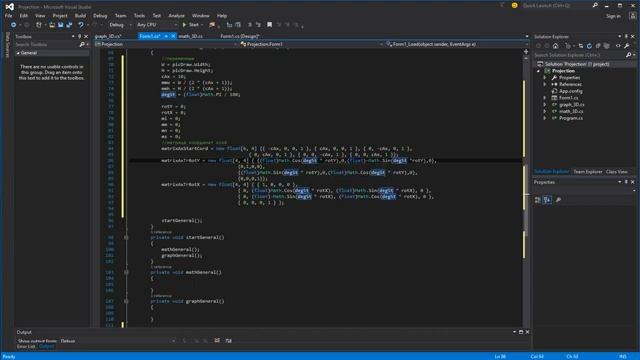Viewport: 640px width, 360px height.
Task: Start debugging with the Start button
Action: (191, 25)
